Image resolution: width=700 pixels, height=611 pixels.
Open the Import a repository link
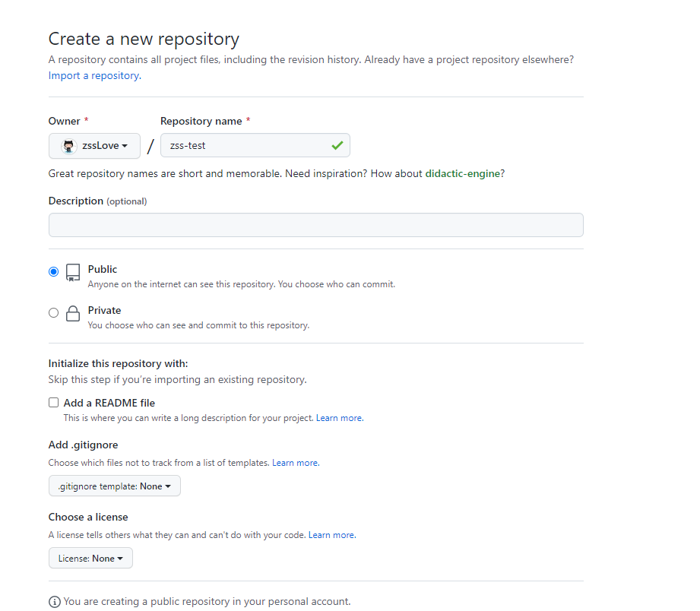point(94,76)
